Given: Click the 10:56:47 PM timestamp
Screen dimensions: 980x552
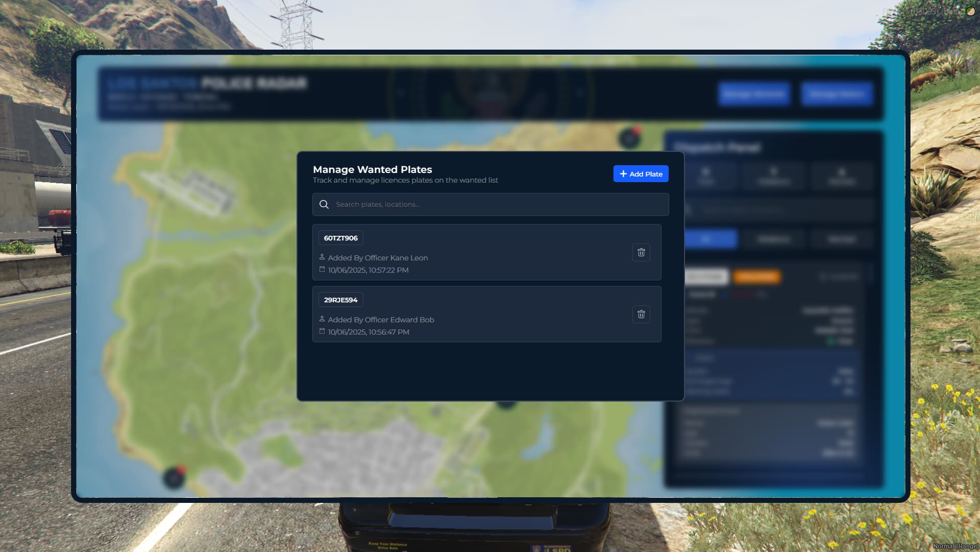Looking at the screenshot, I should click(x=369, y=332).
